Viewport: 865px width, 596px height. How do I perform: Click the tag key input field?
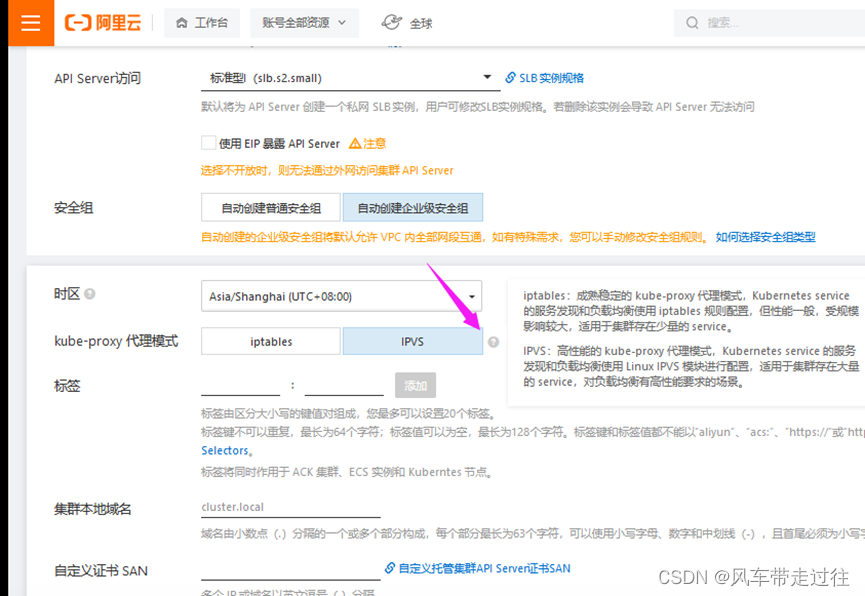[241, 385]
